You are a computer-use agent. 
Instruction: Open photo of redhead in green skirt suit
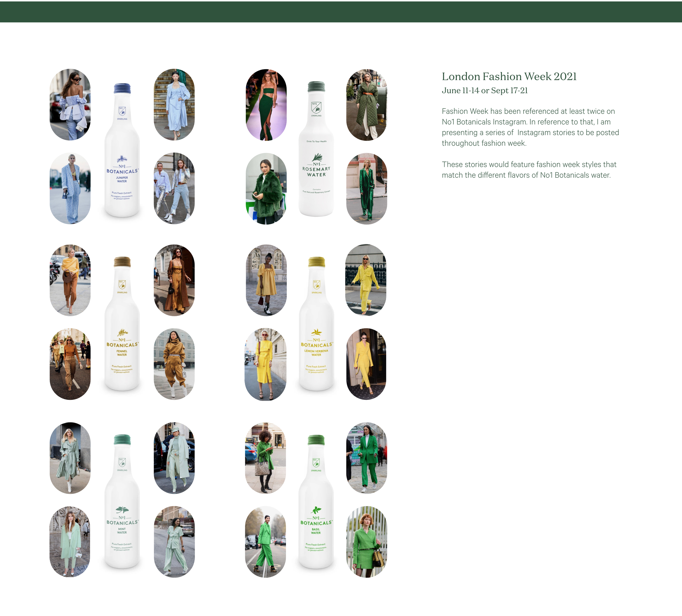(367, 542)
